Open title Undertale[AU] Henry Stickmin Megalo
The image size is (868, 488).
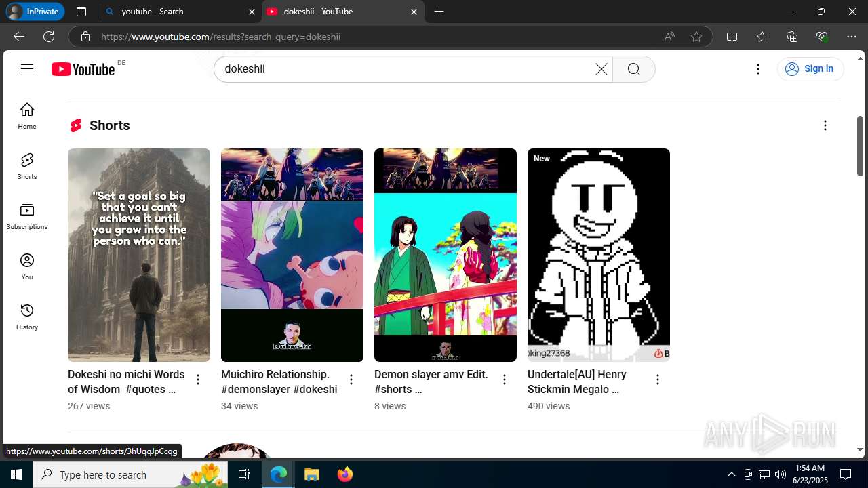[x=577, y=382]
